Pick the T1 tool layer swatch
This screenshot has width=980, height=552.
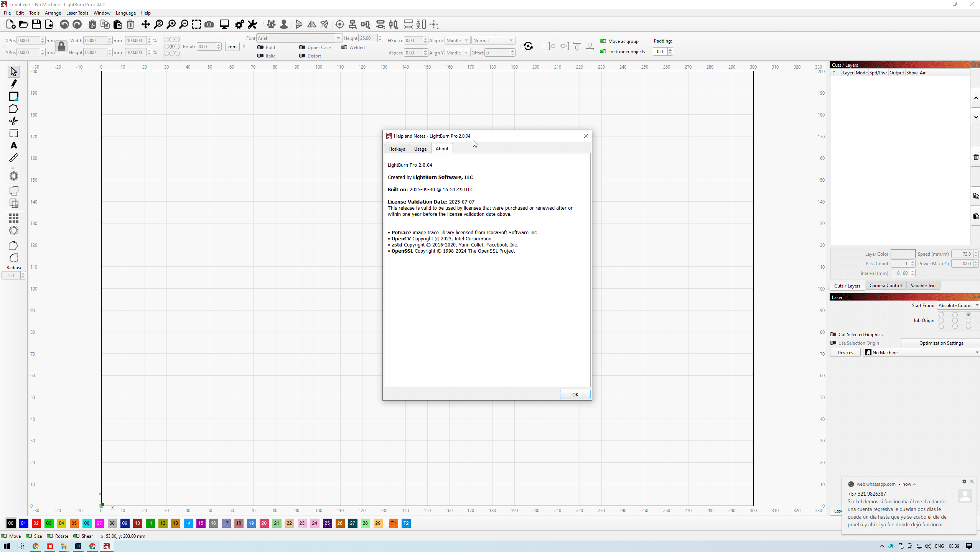coord(393,523)
